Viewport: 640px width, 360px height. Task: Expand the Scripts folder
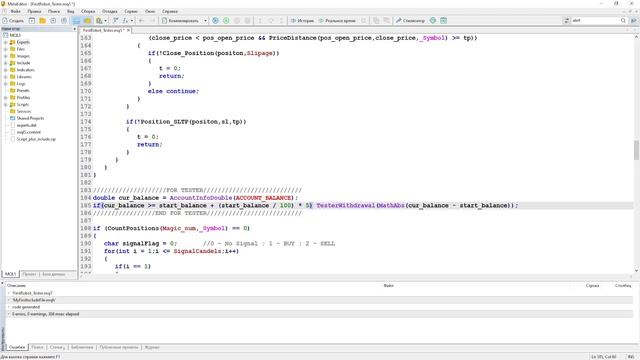point(6,104)
